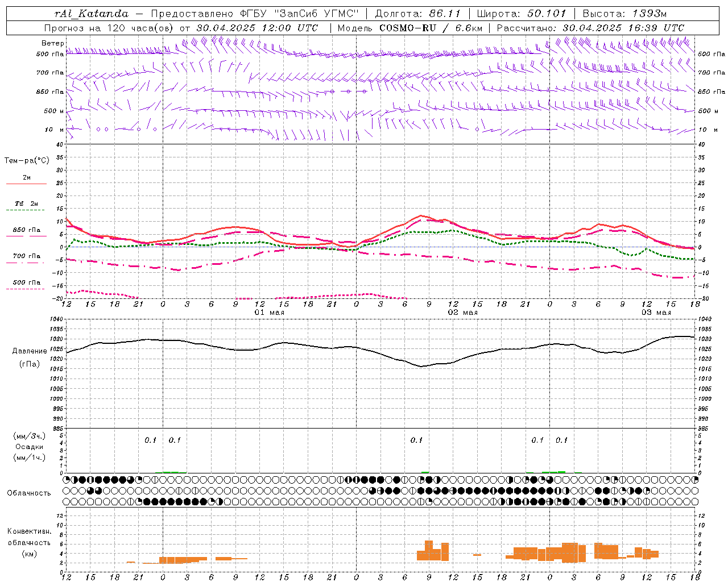Click the (км) unit under convective cloudiness
728x582 pixels.
point(30,554)
